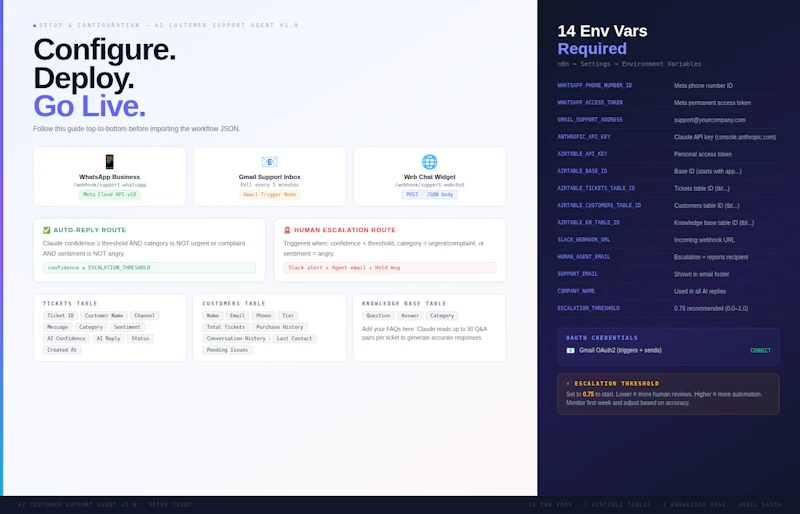The width and height of the screenshot is (800, 514).
Task: Click the Message field tag
Action: tap(58, 327)
